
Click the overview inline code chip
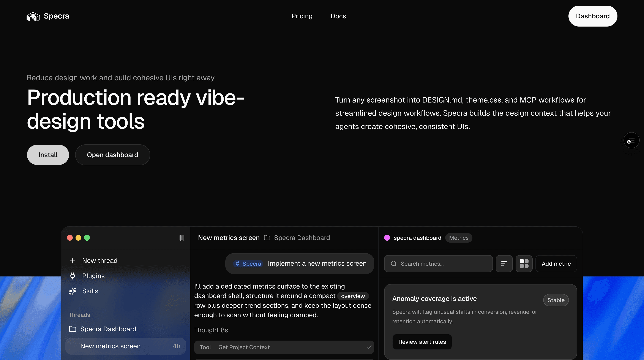tap(353, 296)
